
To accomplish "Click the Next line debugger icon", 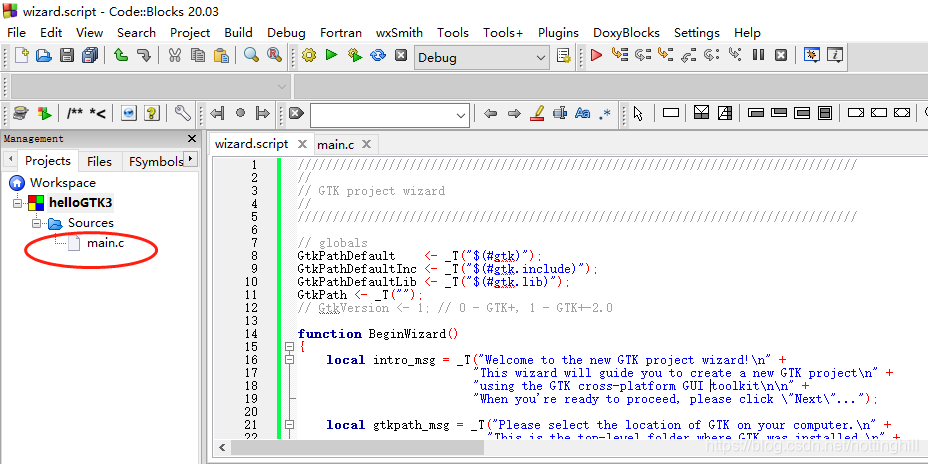I will [x=643, y=55].
